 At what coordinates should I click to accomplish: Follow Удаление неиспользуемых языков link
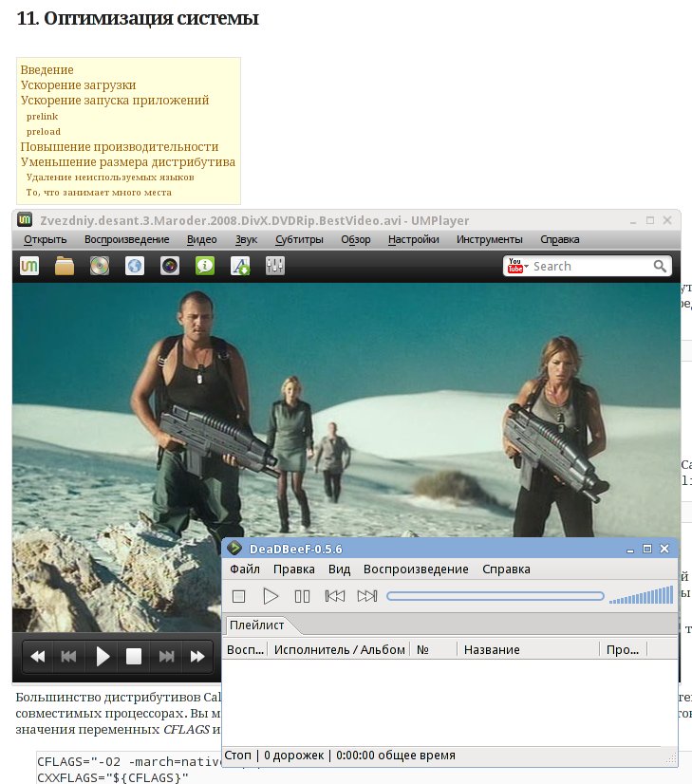pos(110,177)
